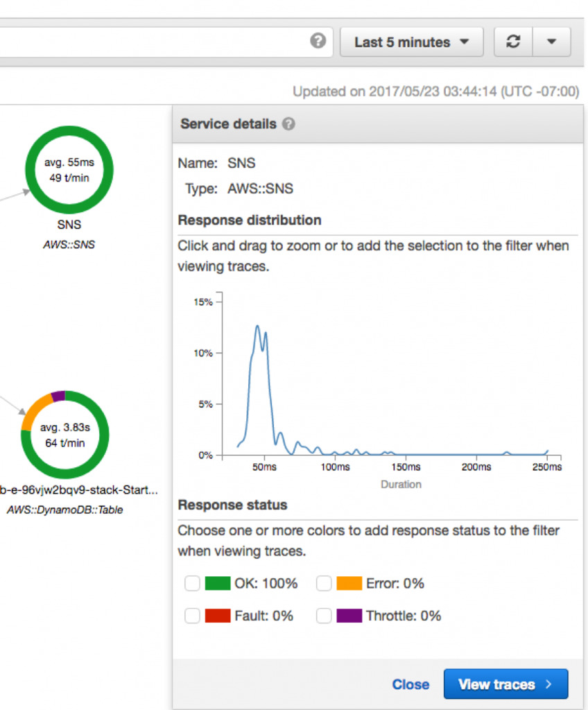Click the red Fault color swatch
Image resolution: width=588 pixels, height=710 pixels.
click(x=218, y=616)
